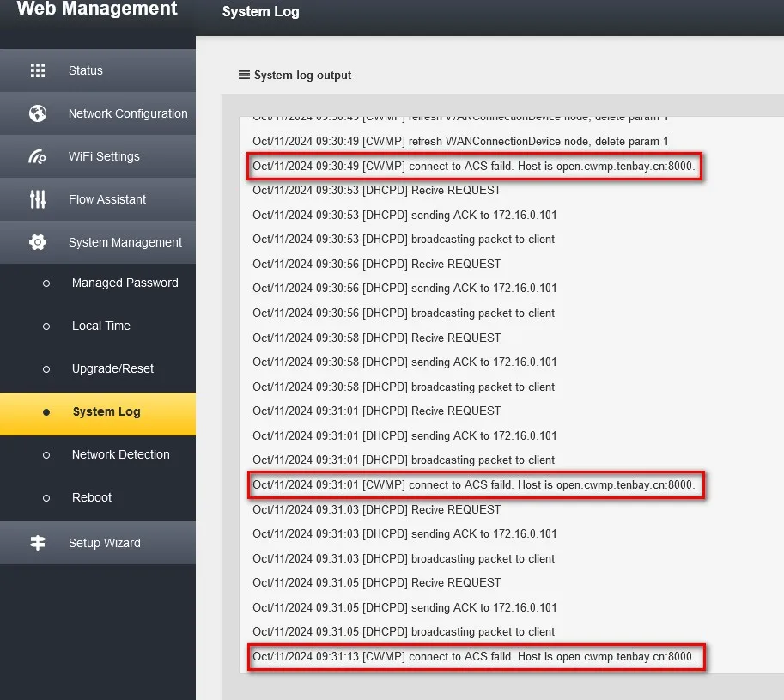Click the 09:31:01 broadcasting packet line

coord(404,460)
